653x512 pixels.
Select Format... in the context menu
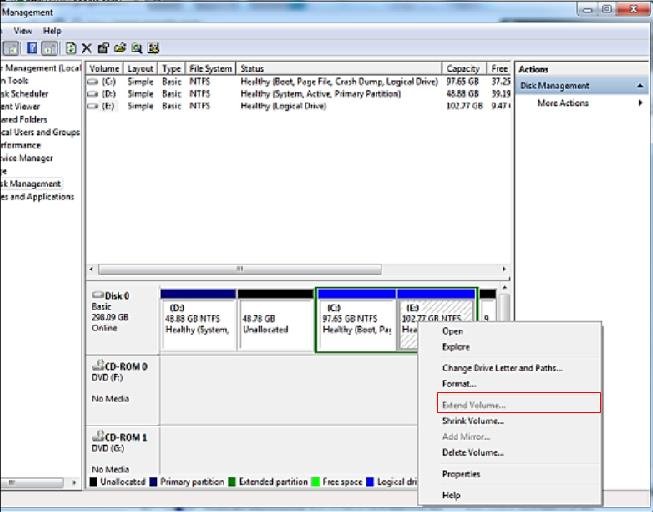pos(459,384)
